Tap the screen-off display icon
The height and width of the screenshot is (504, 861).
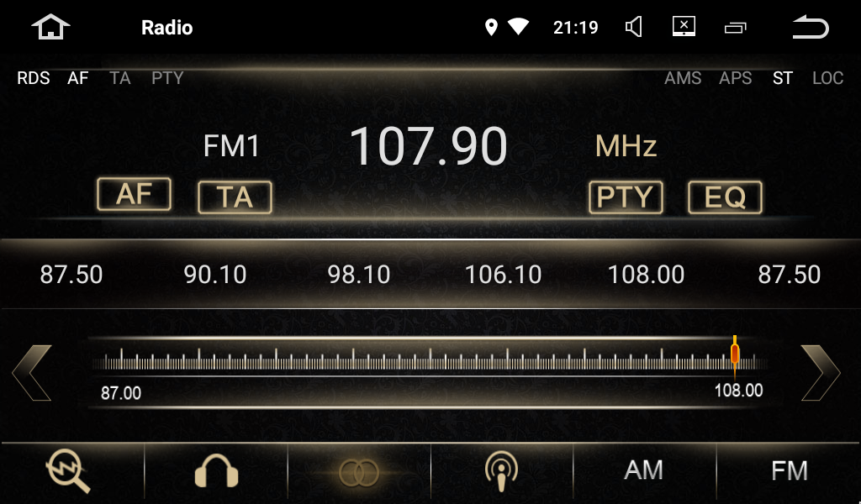(684, 27)
